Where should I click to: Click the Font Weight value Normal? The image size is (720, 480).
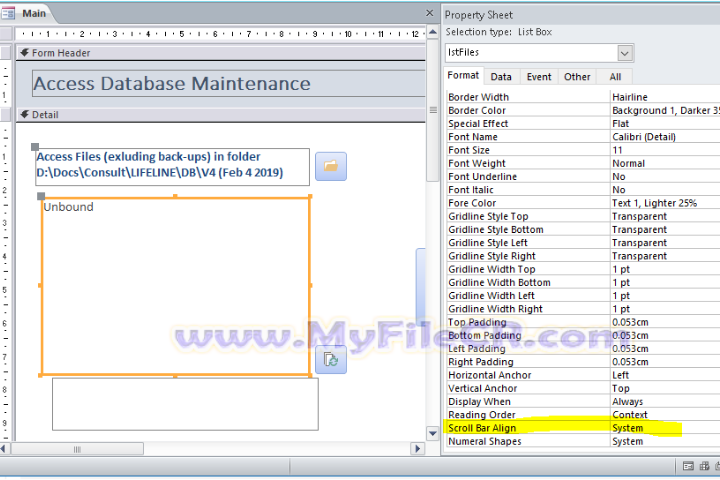[x=665, y=164]
